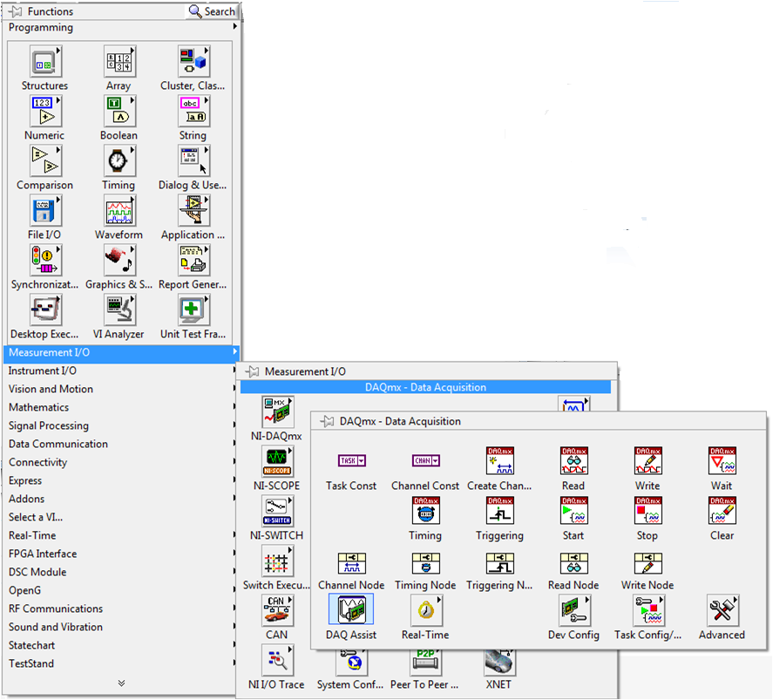Click the highlighted DAQmx - Data Acquisition header
The width and height of the screenshot is (773, 700).
(425, 387)
